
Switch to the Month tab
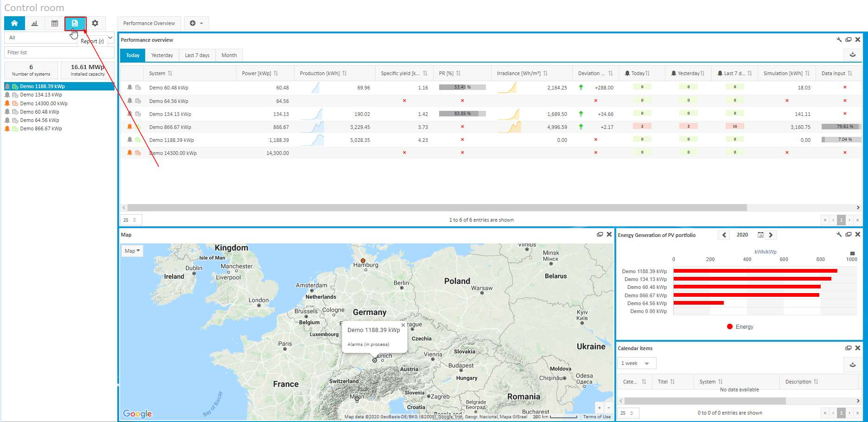pos(229,55)
